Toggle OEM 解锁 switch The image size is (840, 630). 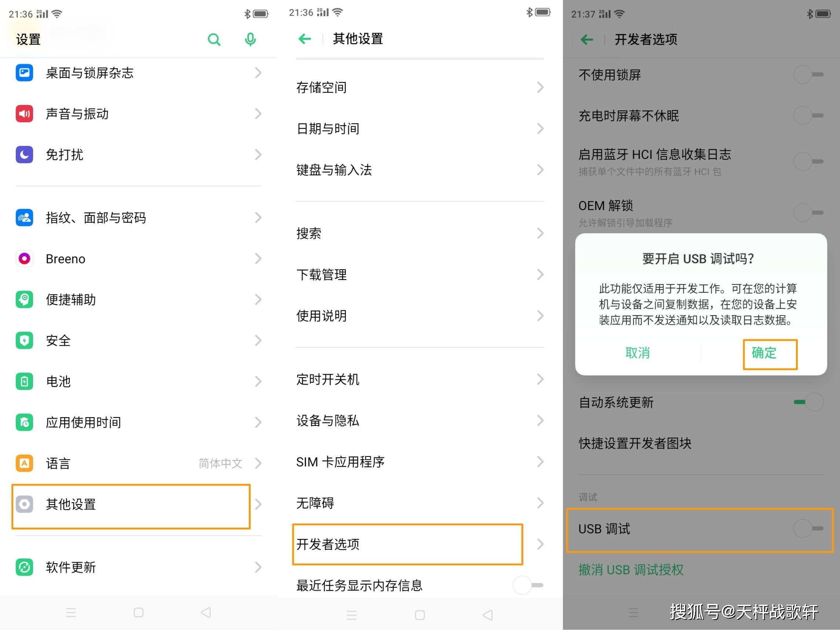[808, 213]
